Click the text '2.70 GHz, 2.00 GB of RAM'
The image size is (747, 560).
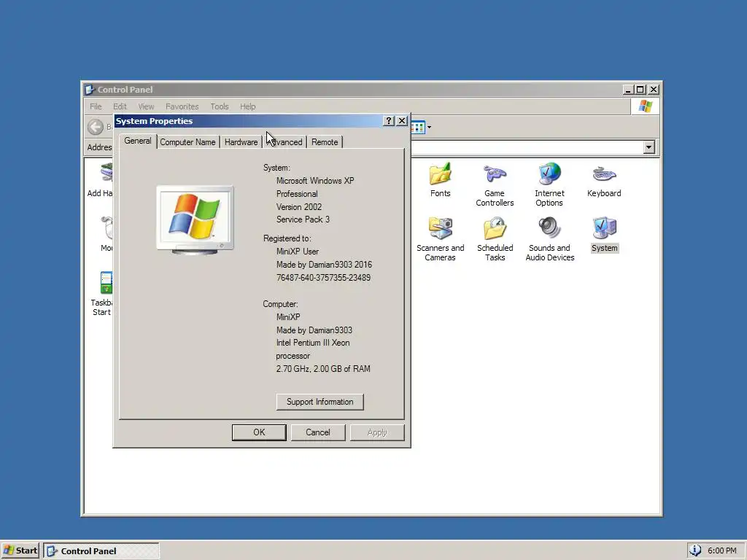click(323, 368)
